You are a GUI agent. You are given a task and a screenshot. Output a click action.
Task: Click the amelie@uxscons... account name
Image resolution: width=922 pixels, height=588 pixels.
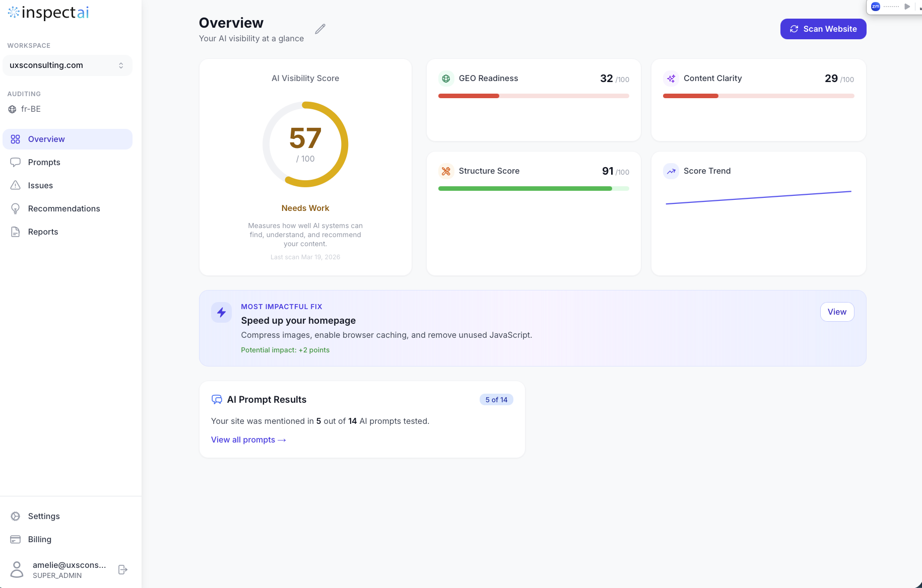coord(70,565)
